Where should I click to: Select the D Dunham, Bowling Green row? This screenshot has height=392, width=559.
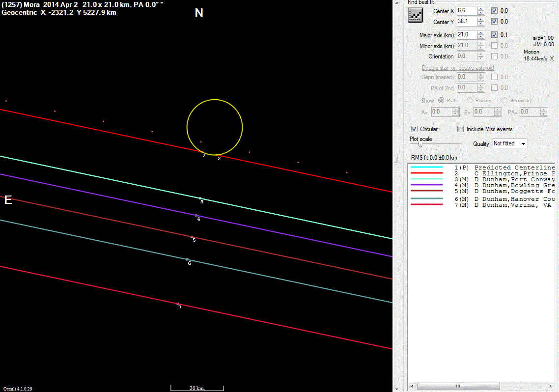[x=483, y=185]
